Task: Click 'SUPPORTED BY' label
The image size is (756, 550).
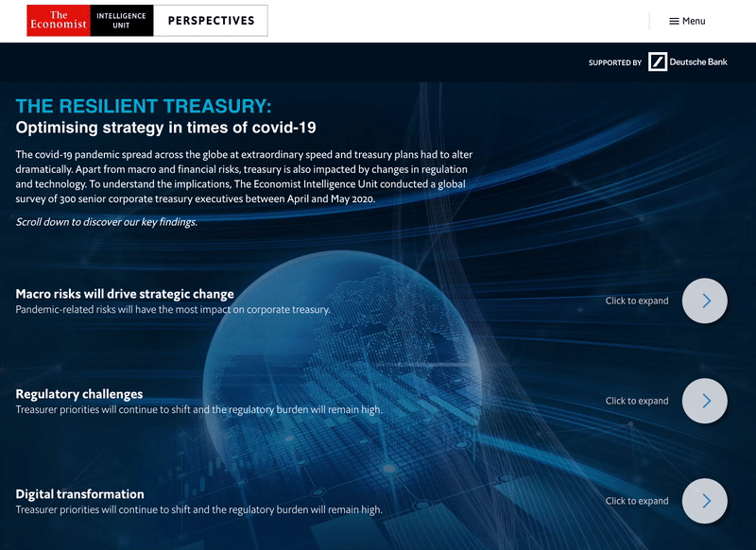Action: point(615,62)
